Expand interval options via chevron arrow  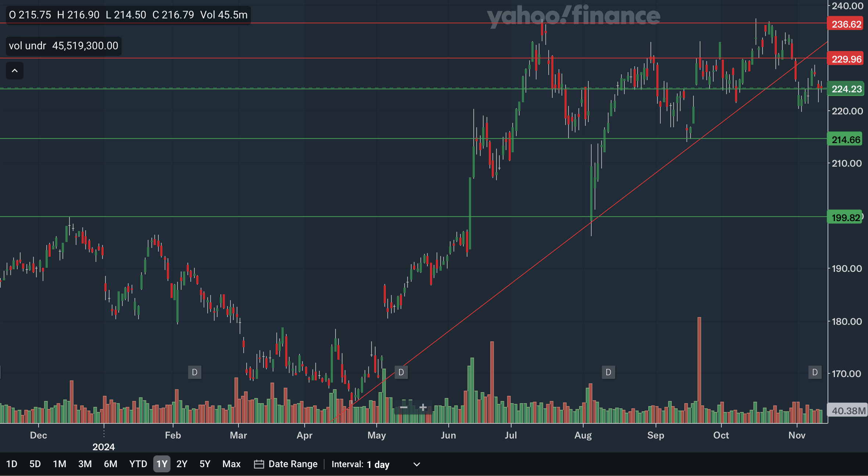(417, 464)
